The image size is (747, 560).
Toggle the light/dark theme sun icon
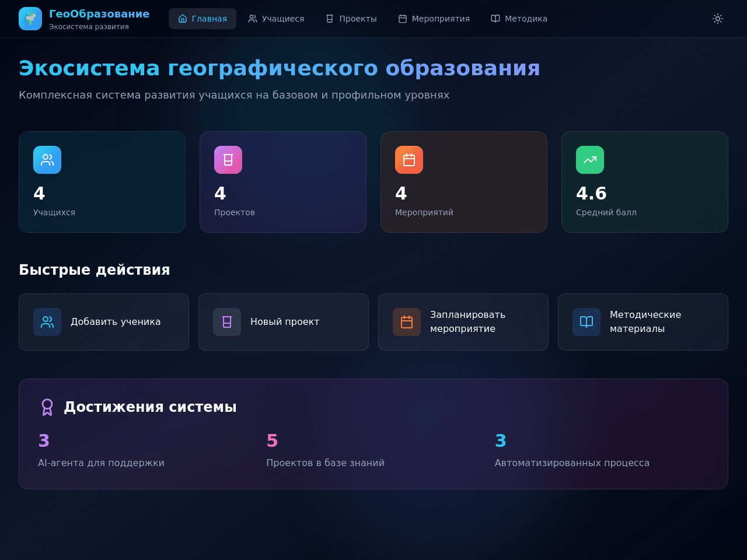tap(718, 19)
